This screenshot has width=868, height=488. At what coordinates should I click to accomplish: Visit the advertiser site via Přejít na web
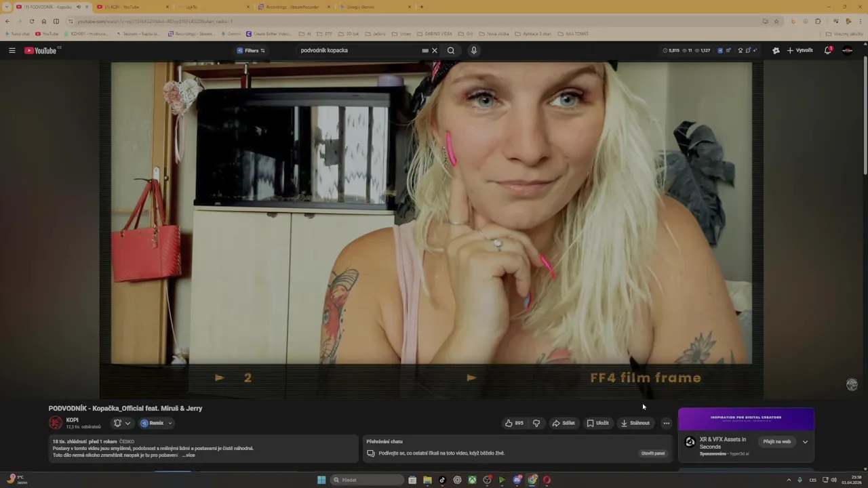click(x=776, y=442)
